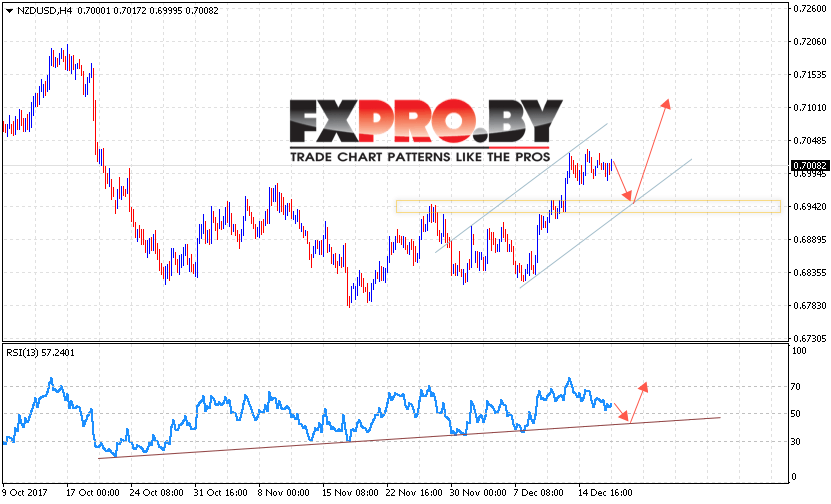Click the 0.68895 price axis label
This screenshot has width=831, height=504.
tap(810, 240)
